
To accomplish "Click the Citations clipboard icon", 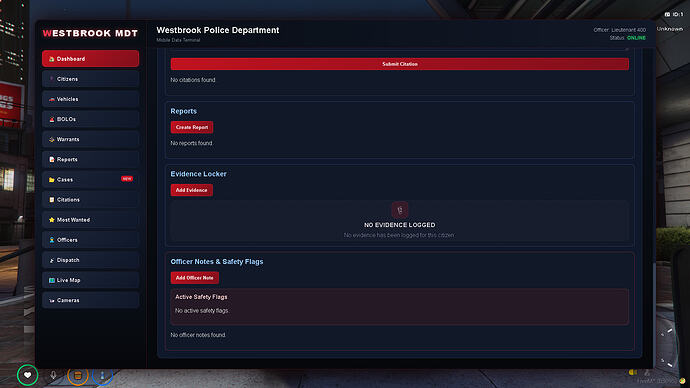I will click(x=51, y=200).
